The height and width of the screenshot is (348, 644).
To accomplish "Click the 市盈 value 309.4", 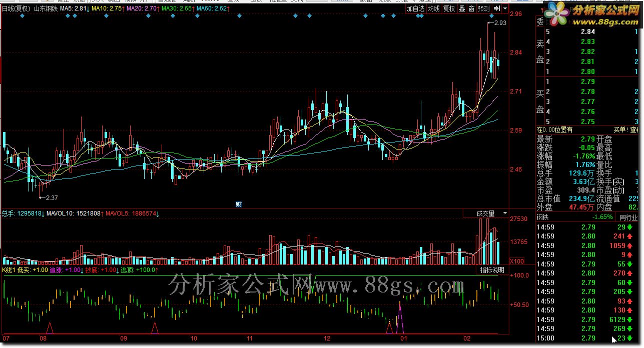I will (586, 190).
